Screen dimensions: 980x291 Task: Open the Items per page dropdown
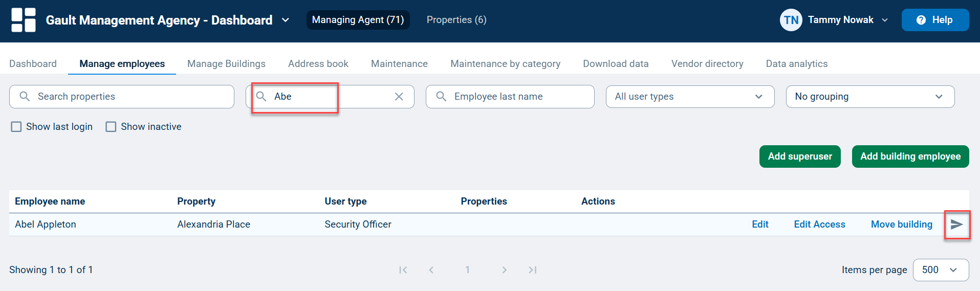[941, 270]
